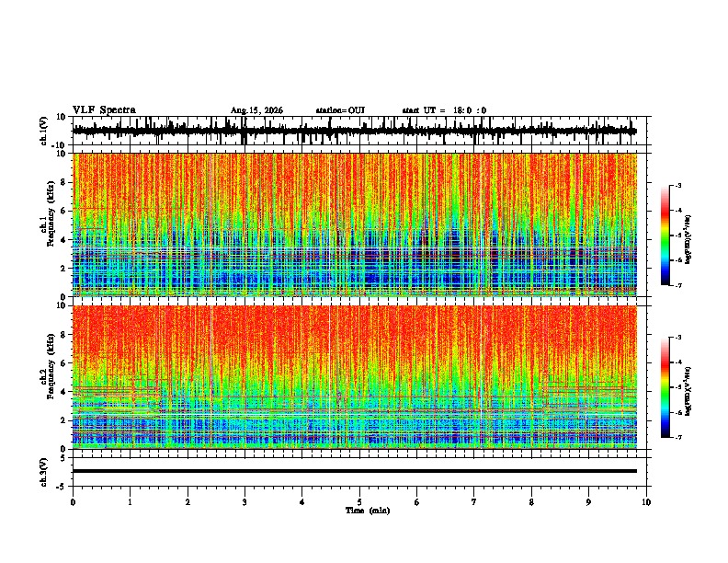The width and height of the screenshot is (728, 563).
Task: Click time axis tick label "9"
Action: (x=588, y=502)
